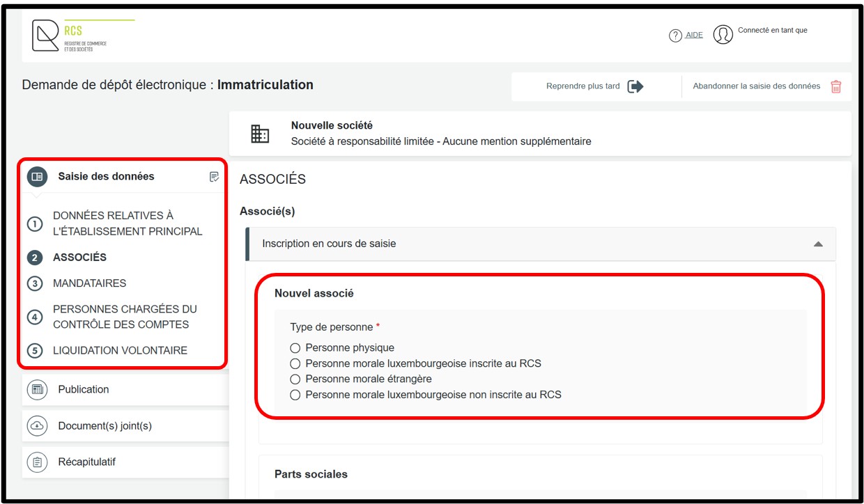Select the Personne physique radio button

click(x=295, y=348)
